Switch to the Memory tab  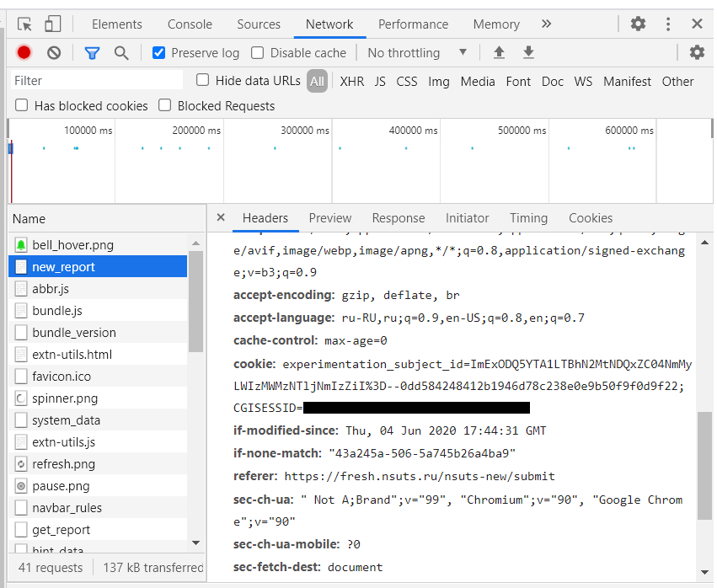(496, 24)
